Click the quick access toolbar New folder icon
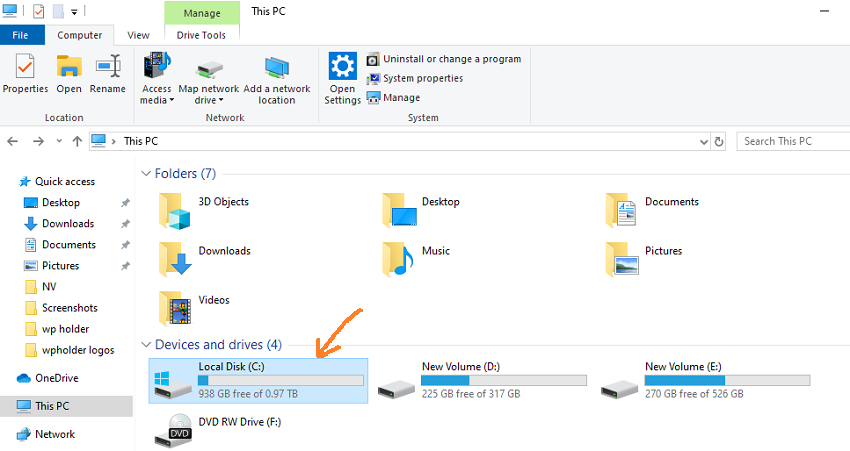 [x=58, y=11]
